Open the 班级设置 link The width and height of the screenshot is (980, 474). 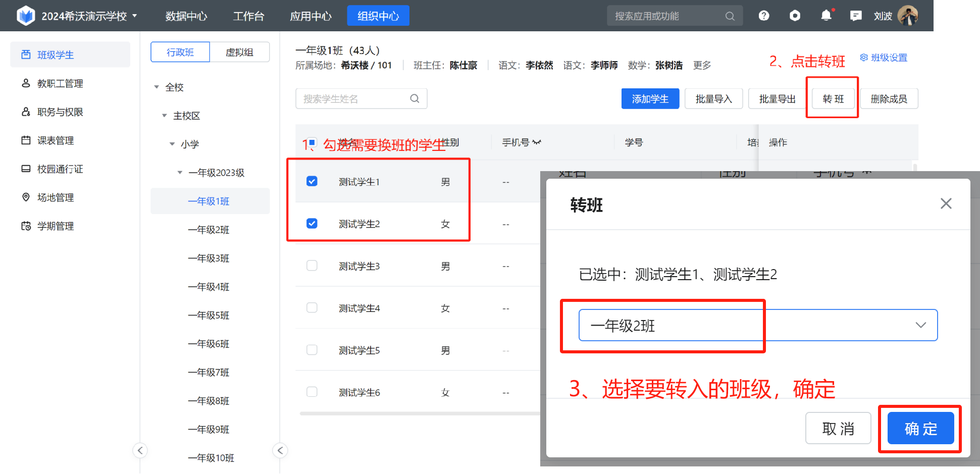pyautogui.click(x=884, y=58)
